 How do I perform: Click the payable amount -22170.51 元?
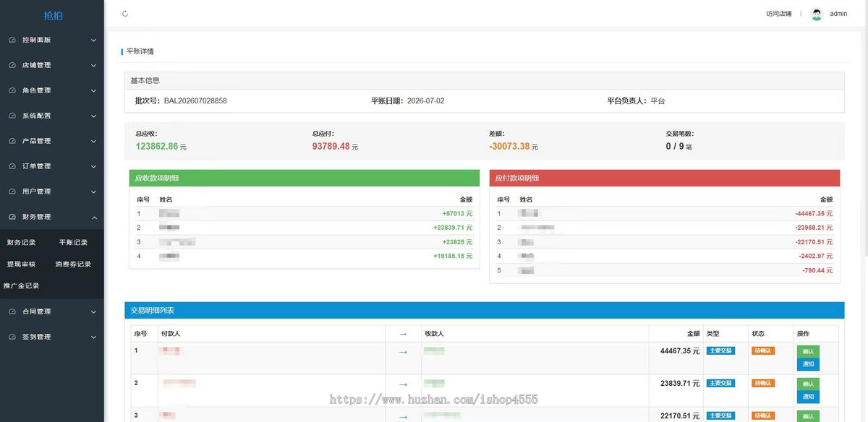pyautogui.click(x=814, y=242)
